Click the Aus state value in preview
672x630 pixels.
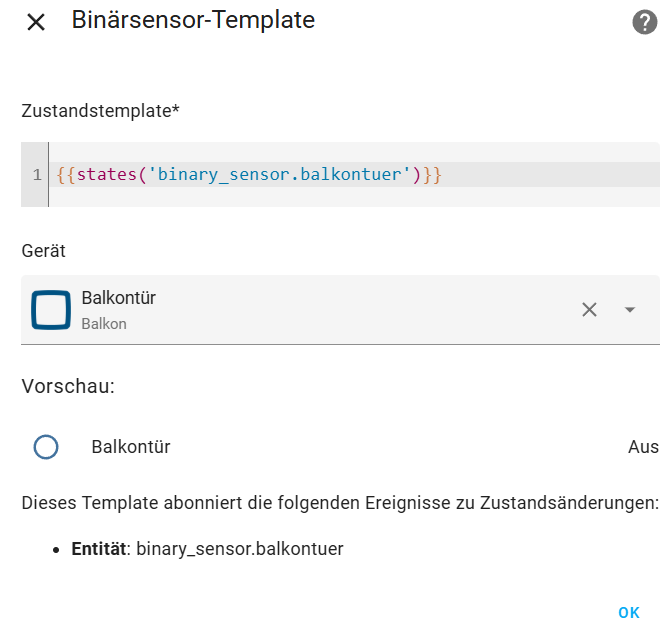click(643, 447)
